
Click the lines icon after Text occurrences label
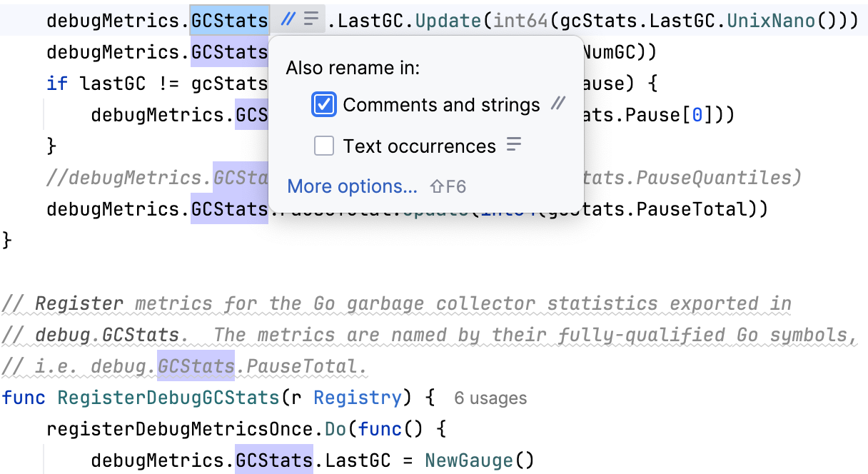514,146
